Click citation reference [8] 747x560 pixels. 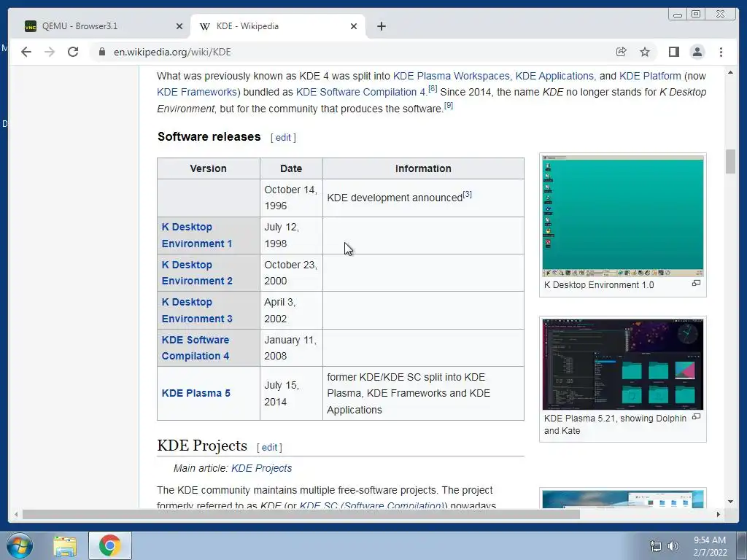point(433,88)
